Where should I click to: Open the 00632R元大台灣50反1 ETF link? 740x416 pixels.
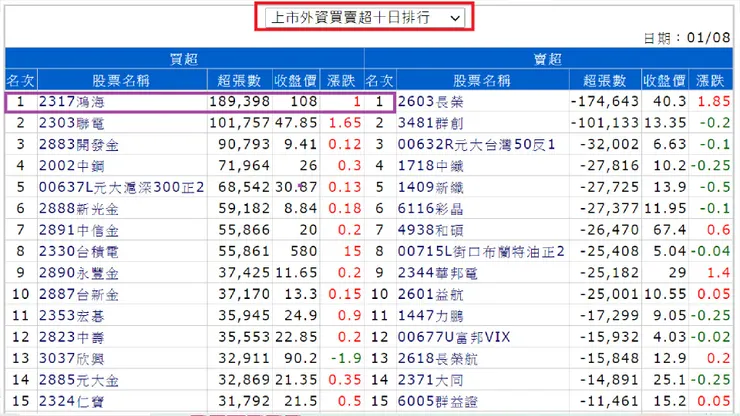477,144
